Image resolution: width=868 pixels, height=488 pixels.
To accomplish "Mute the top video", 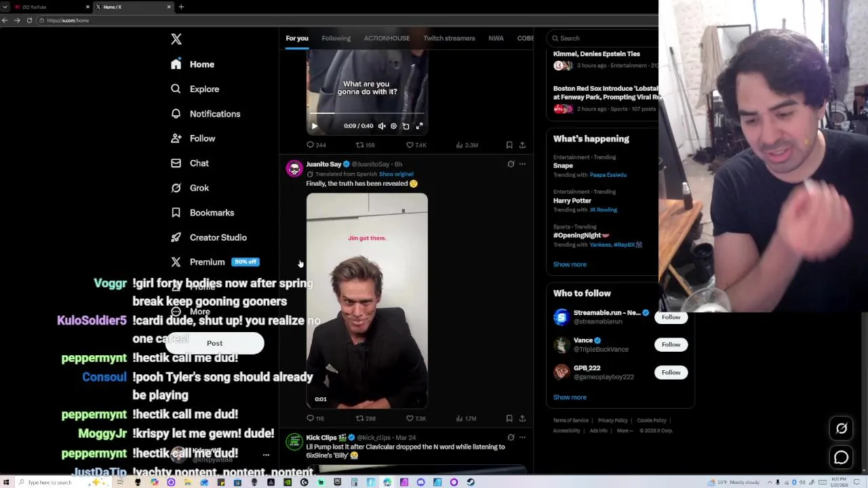I will pos(382,126).
